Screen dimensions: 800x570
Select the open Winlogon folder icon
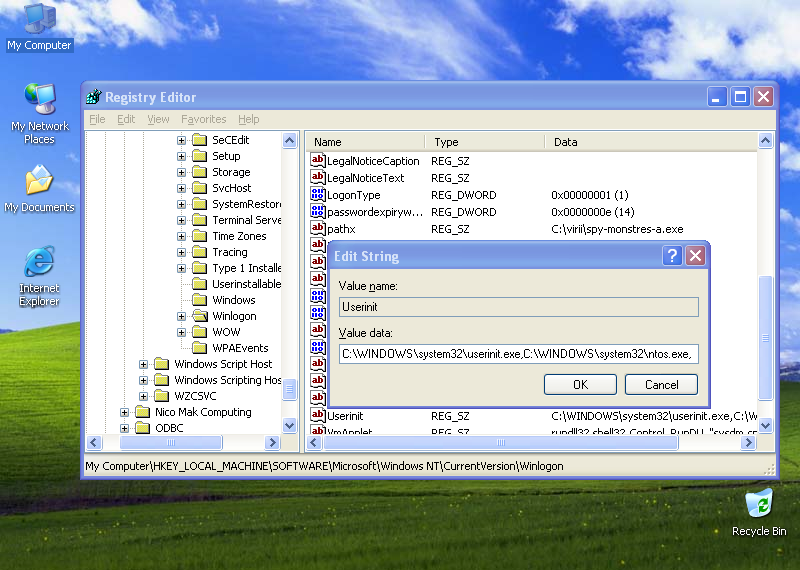tap(199, 316)
